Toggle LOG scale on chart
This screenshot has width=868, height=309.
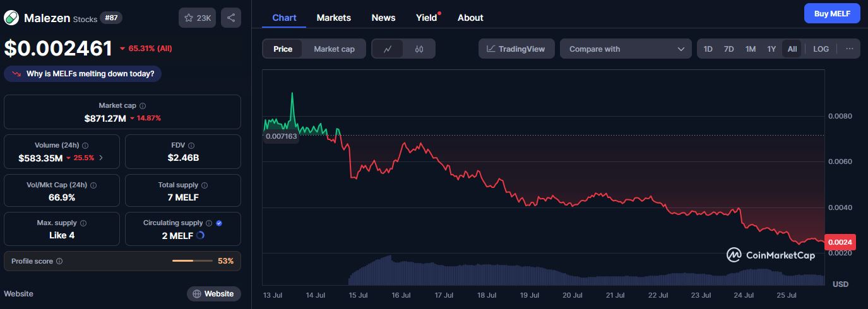point(821,49)
